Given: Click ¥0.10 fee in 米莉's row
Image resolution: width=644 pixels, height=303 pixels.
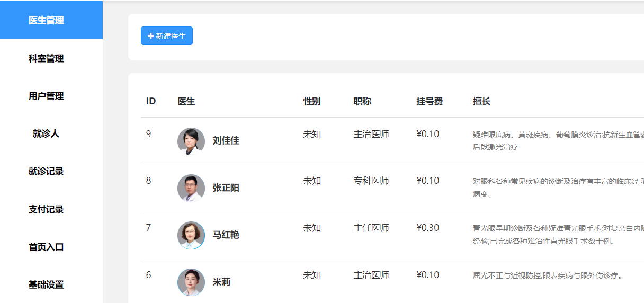Looking at the screenshot, I should 428,275.
